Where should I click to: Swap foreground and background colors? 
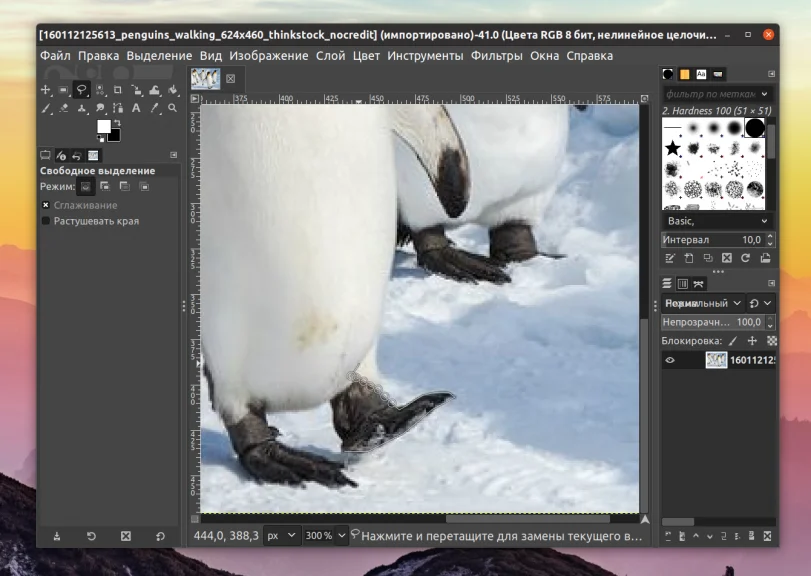(x=116, y=122)
